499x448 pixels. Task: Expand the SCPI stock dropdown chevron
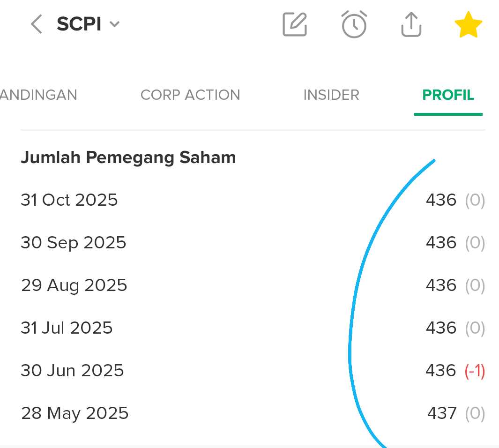(x=114, y=24)
